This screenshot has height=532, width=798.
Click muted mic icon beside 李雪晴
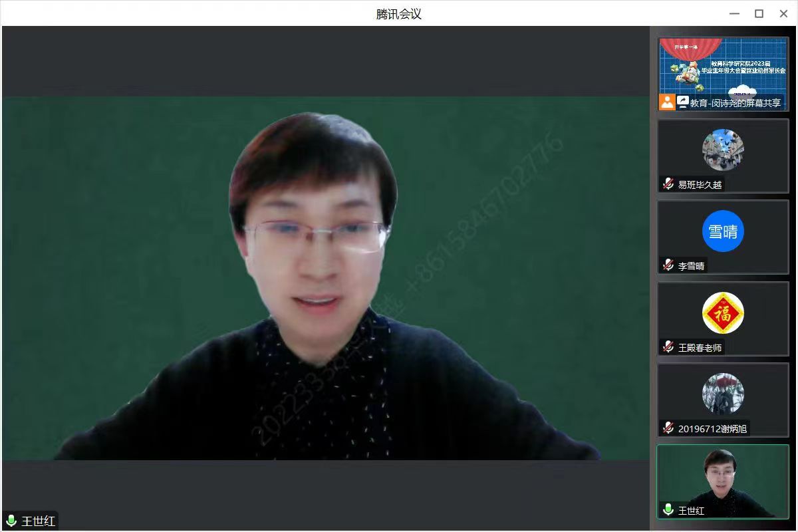click(x=668, y=265)
